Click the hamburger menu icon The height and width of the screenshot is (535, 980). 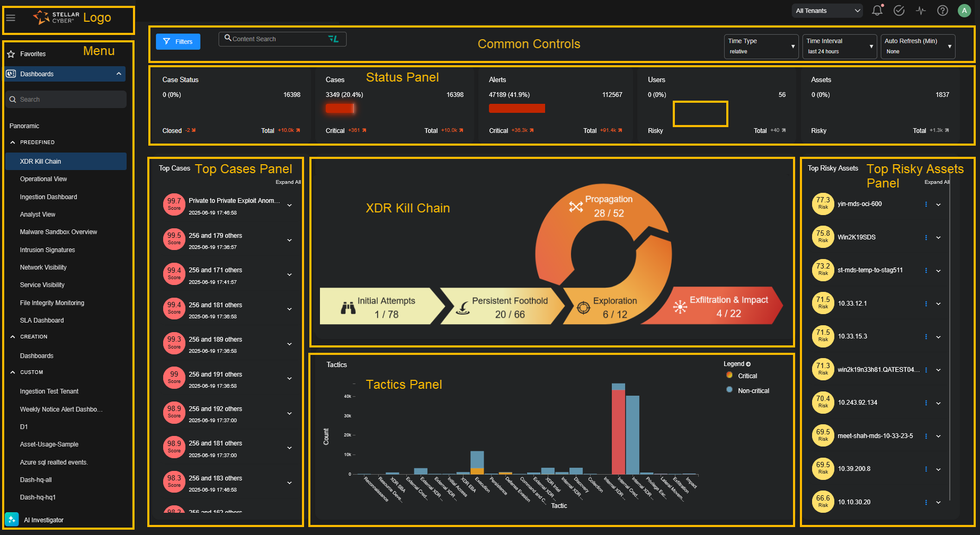(x=11, y=17)
